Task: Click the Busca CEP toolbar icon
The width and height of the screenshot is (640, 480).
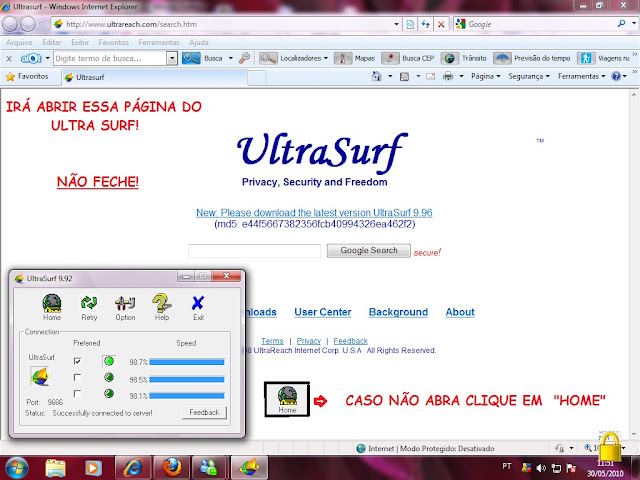Action: click(x=390, y=58)
